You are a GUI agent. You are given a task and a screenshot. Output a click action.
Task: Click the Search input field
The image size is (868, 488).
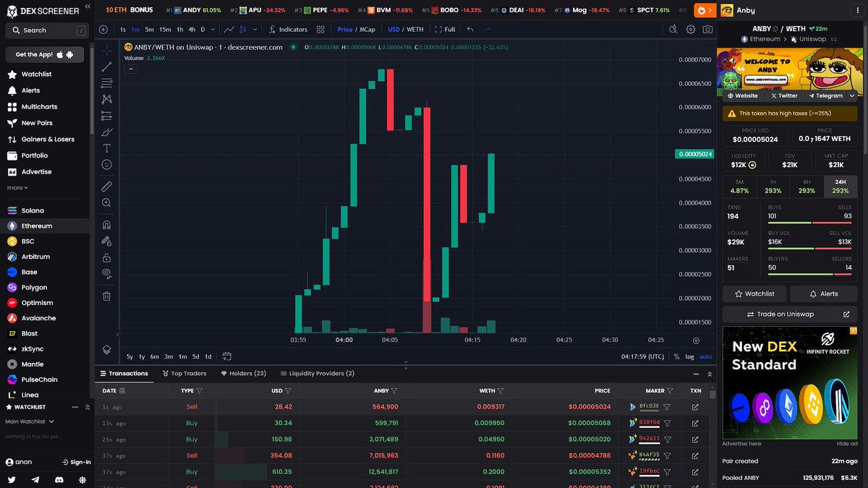point(46,30)
